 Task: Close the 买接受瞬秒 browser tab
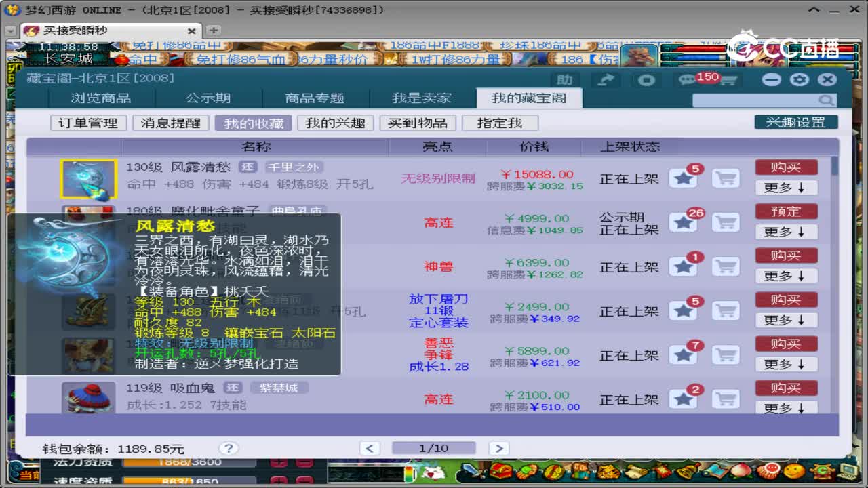[x=192, y=31]
